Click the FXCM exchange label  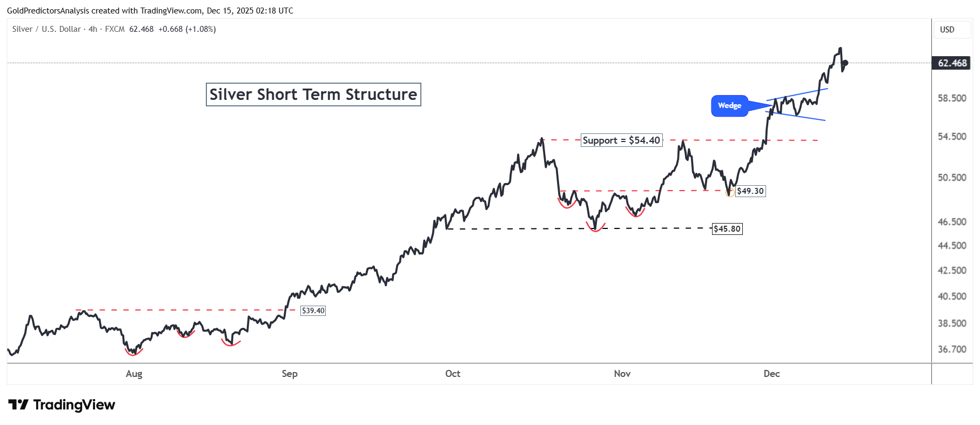115,29
